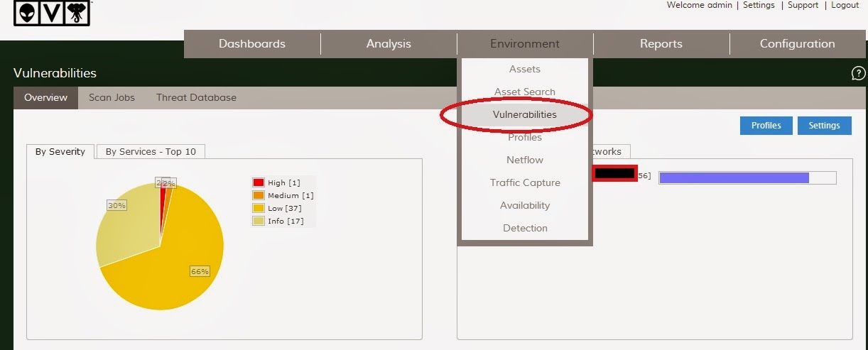Open the Analysis menu
This screenshot has width=868, height=350.
pyautogui.click(x=389, y=44)
